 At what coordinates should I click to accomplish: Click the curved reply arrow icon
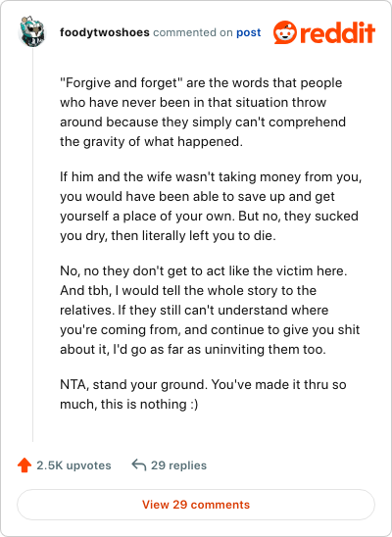[x=139, y=465]
